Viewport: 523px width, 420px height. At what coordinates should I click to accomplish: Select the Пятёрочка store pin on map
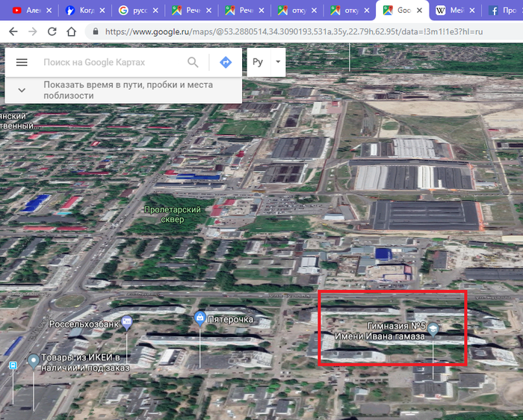click(199, 319)
